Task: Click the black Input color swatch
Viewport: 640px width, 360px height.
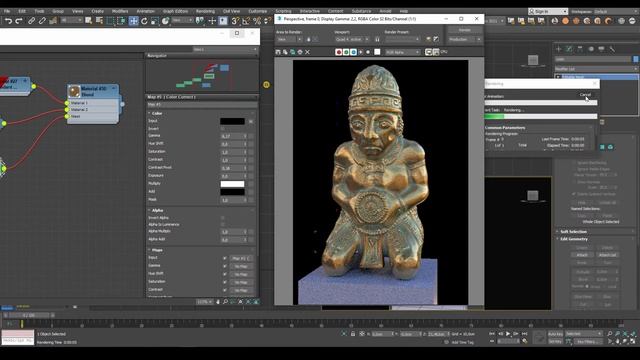Action: (x=232, y=121)
